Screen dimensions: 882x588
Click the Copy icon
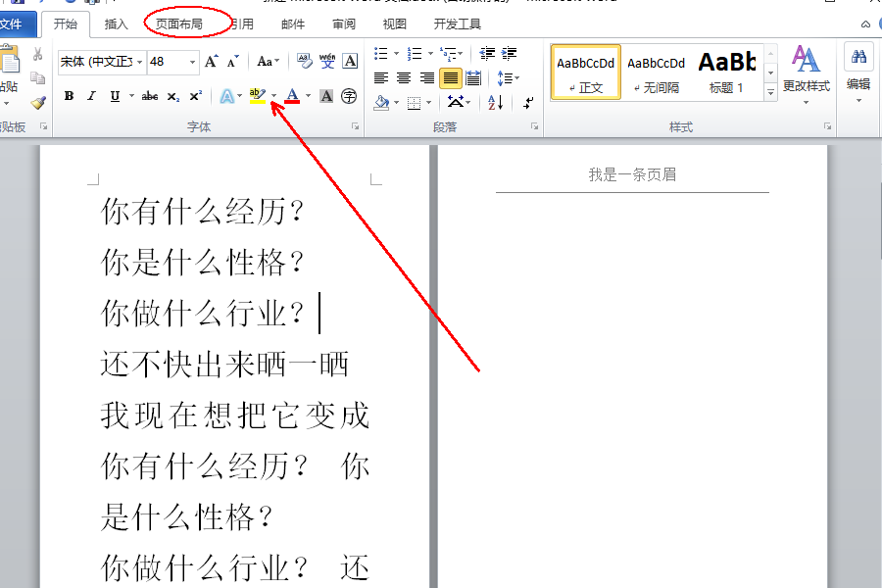(37, 78)
